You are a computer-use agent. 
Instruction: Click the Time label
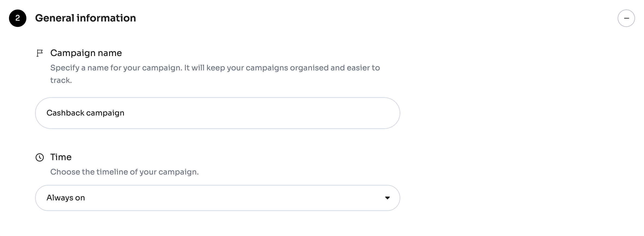61,157
